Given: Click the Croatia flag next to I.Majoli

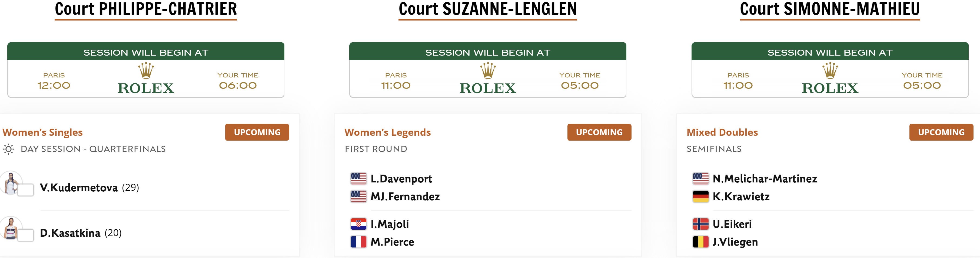Looking at the screenshot, I should pyautogui.click(x=358, y=224).
